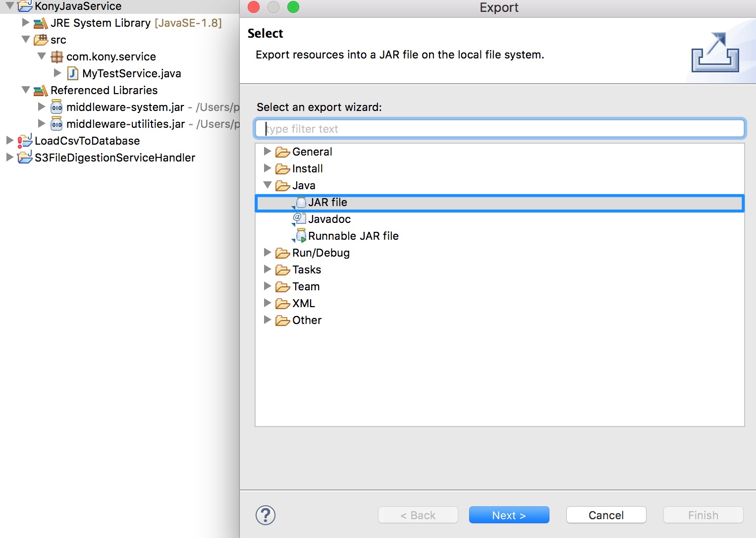Open the help question mark icon
Image resolution: width=756 pixels, height=538 pixels.
pos(265,515)
